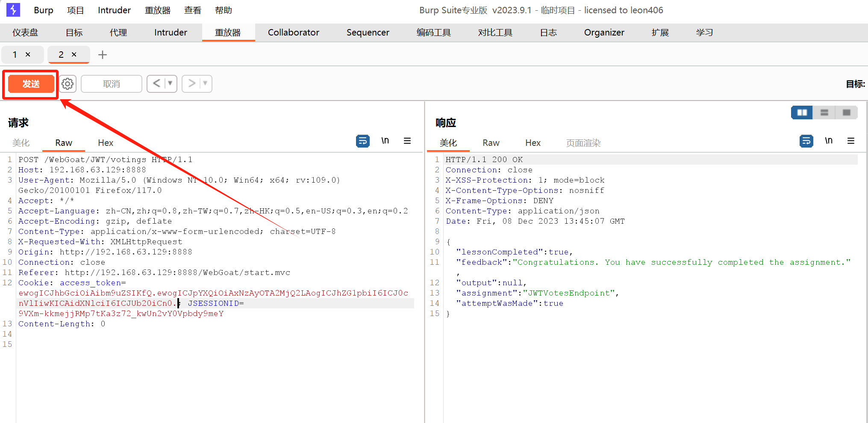Click the Date header in response

pos(535,221)
